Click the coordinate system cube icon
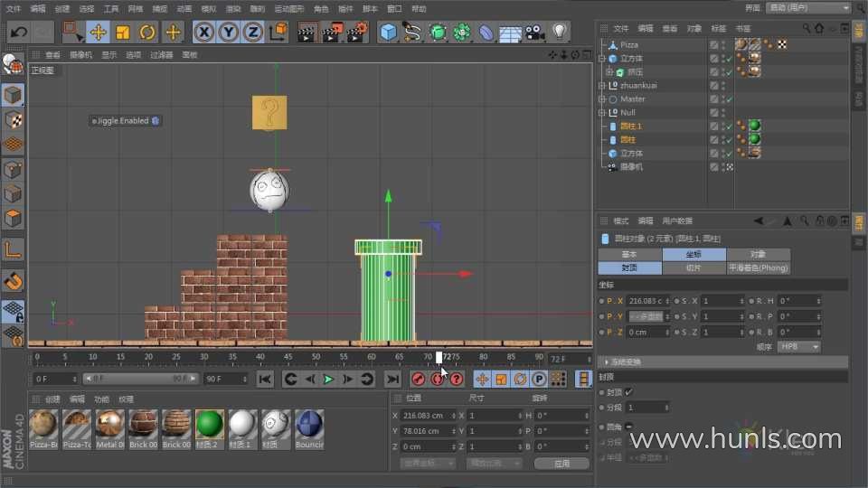868x488 pixels. pyautogui.click(x=278, y=33)
